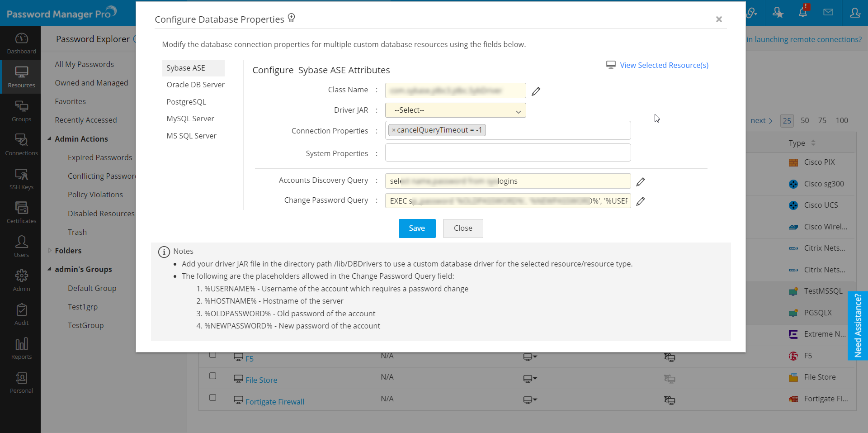Click the pencil icon beside Class Name
The image size is (868, 433).
tap(536, 91)
